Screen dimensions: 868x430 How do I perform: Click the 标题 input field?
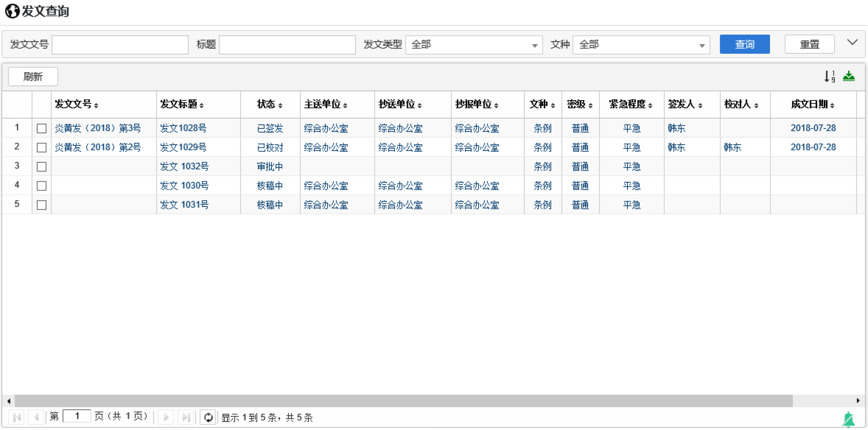click(287, 45)
